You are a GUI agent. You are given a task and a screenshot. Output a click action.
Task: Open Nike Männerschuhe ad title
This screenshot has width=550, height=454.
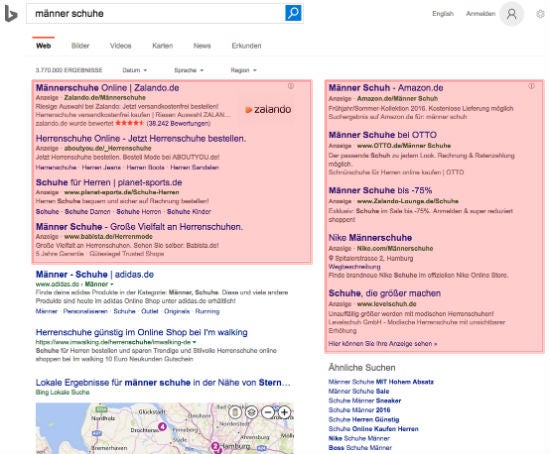(370, 238)
